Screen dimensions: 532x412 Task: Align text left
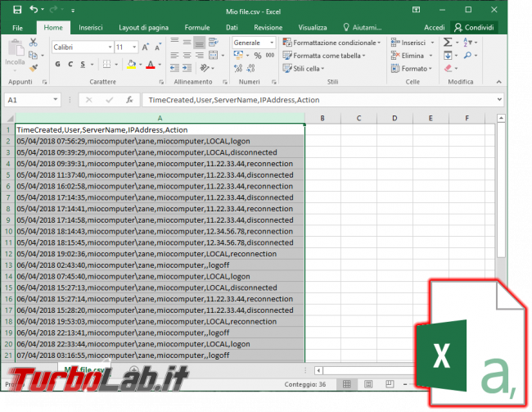(x=174, y=55)
